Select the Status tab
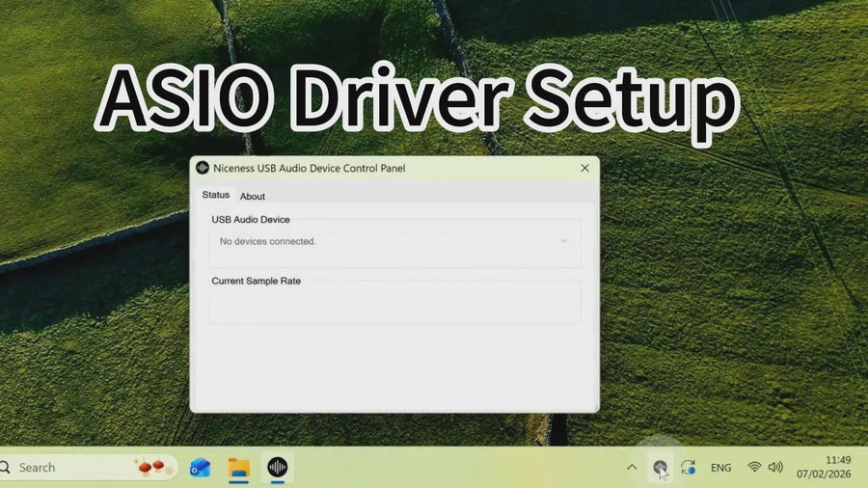The image size is (868, 488). coord(215,195)
